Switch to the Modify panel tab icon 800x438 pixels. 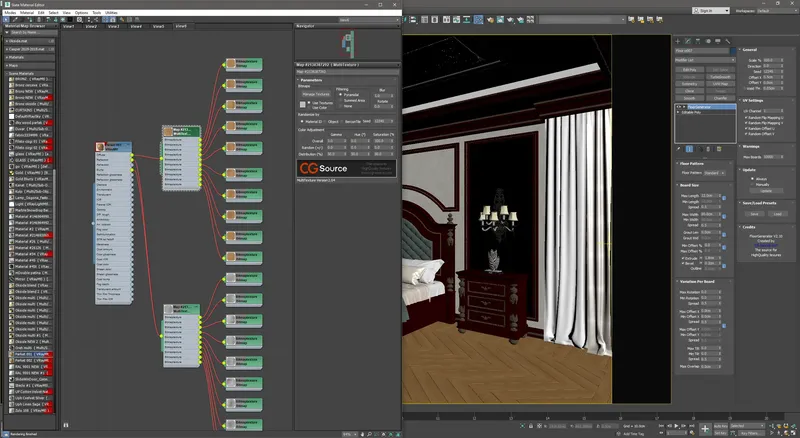click(688, 41)
